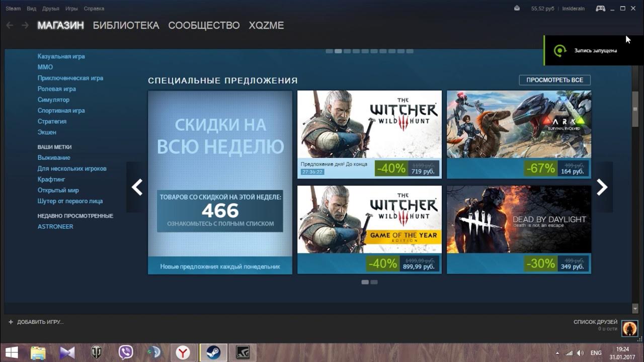The image size is (644, 362).
Task: Launch World of Tanks from the taskbar
Action: click(x=96, y=352)
